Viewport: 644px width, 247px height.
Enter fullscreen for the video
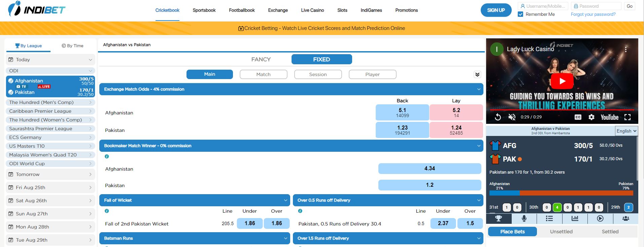[628, 117]
